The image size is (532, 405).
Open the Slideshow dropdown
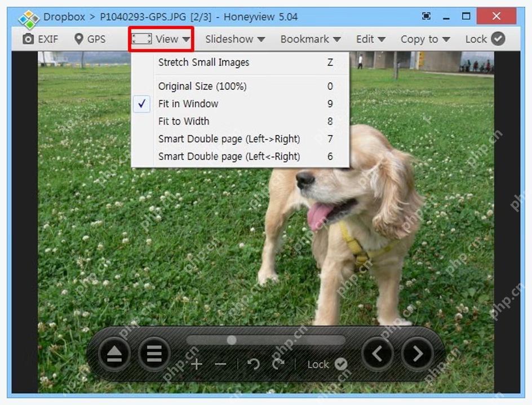235,39
